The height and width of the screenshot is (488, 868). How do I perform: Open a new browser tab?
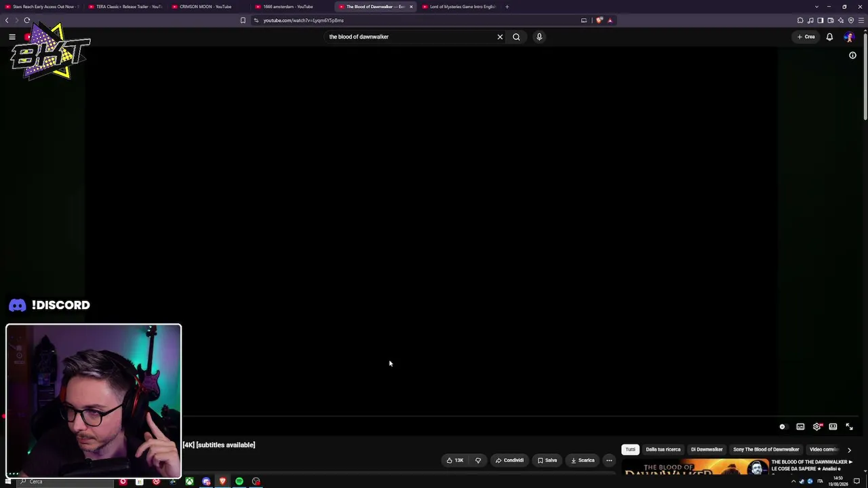[507, 7]
